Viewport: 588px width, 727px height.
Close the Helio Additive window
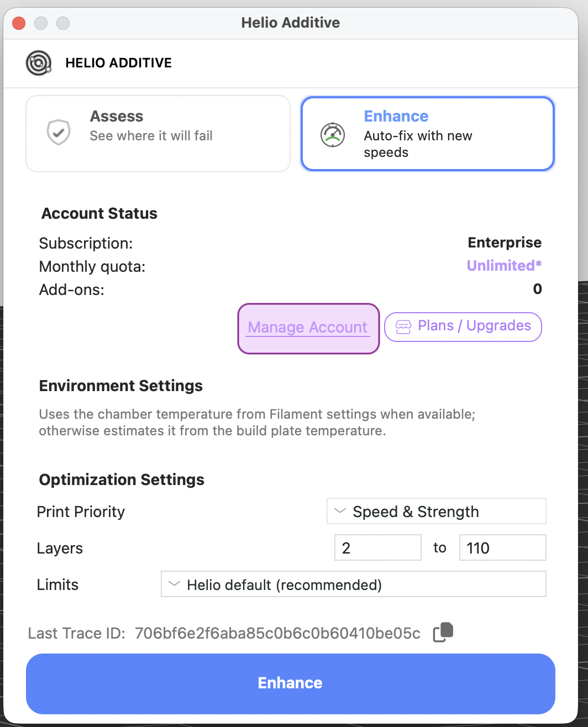[19, 23]
